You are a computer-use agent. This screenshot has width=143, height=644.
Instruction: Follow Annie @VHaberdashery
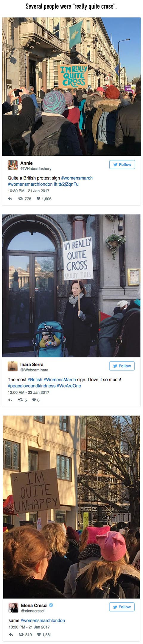(x=122, y=165)
